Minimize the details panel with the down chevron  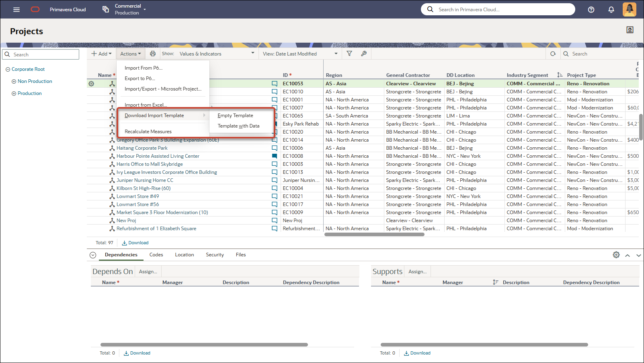point(638,255)
